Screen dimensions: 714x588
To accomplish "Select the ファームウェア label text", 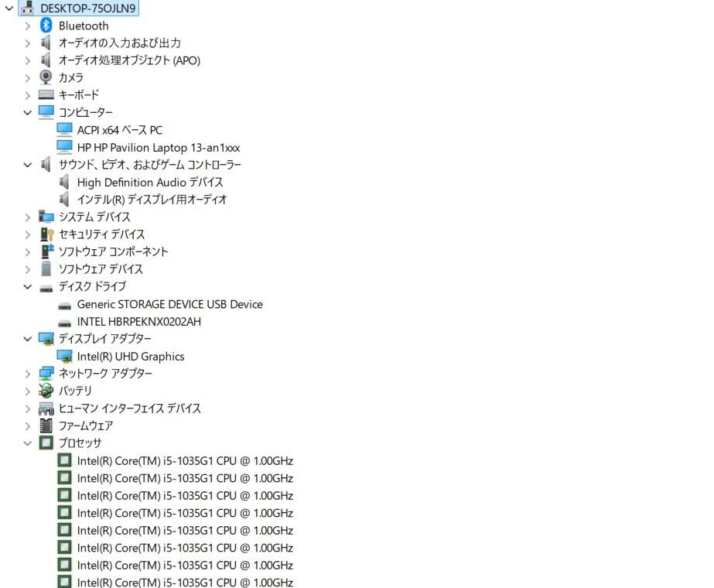I will pos(86,426).
